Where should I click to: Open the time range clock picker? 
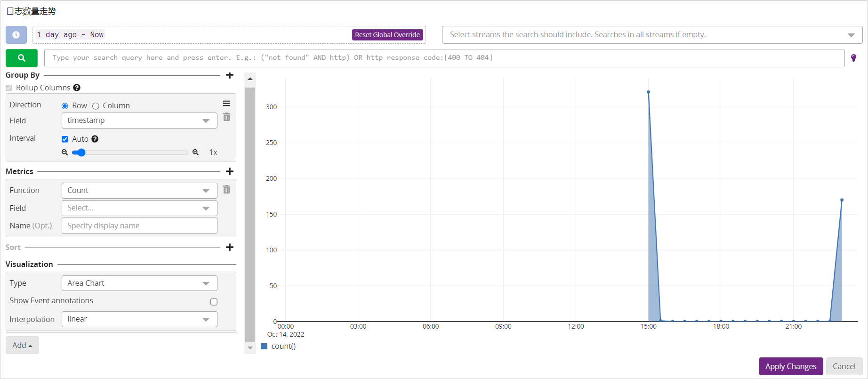pyautogui.click(x=16, y=35)
